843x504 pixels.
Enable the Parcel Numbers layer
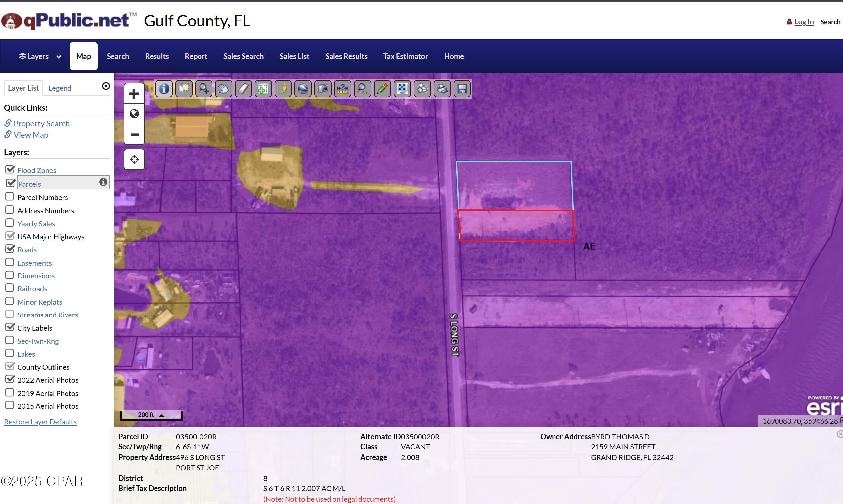[10, 197]
